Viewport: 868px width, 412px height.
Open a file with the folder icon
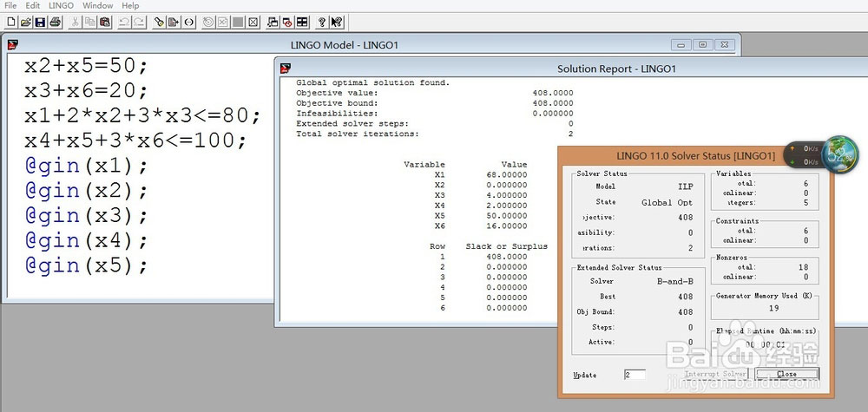tap(26, 23)
